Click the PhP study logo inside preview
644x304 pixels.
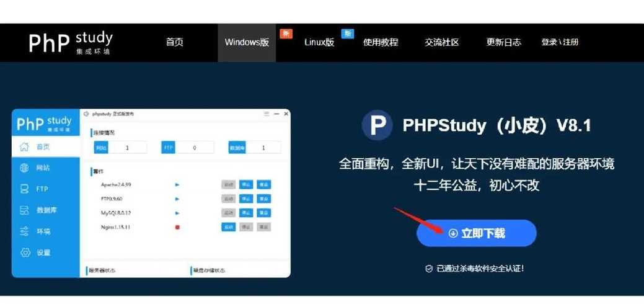44,123
